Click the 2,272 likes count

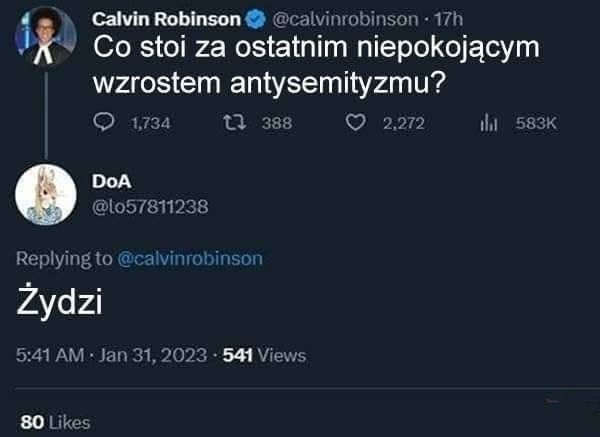click(406, 123)
